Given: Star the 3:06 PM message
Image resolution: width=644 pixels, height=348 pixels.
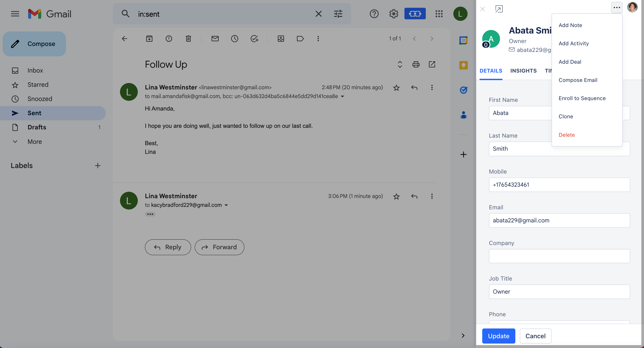Looking at the screenshot, I should click(x=396, y=196).
